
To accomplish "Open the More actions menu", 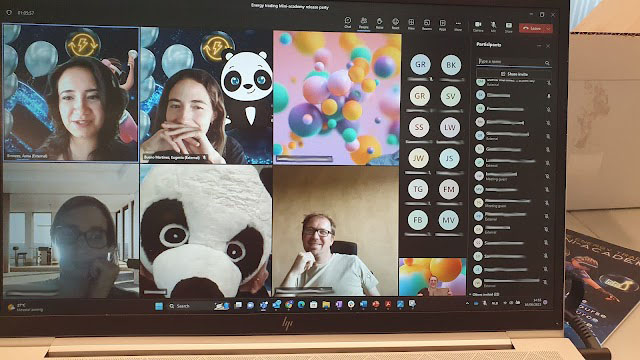I will point(458,25).
